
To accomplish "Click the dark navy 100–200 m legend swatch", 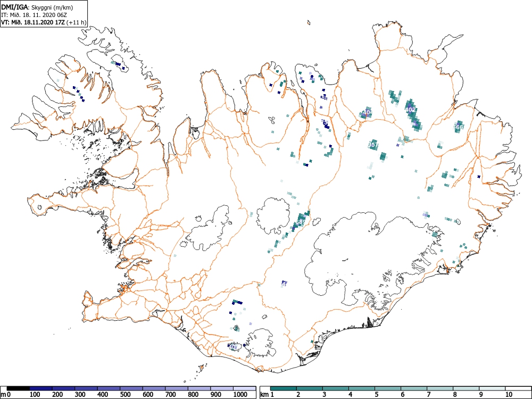I will (41, 388).
